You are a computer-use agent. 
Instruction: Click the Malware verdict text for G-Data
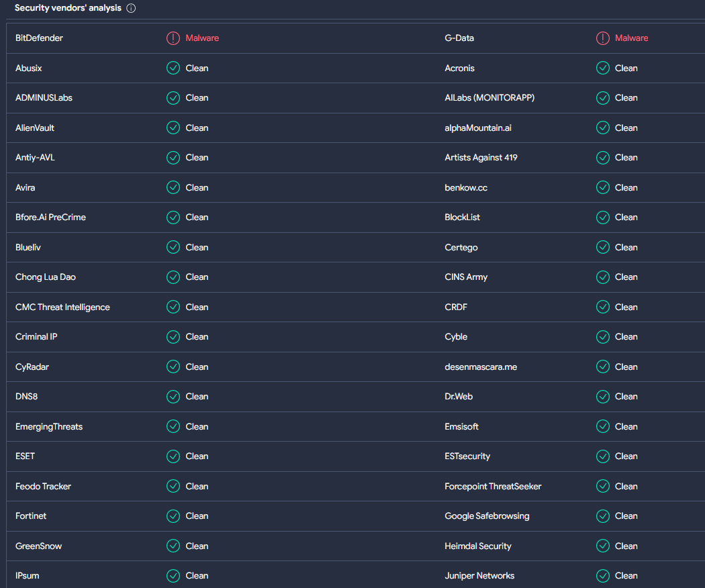click(x=632, y=38)
